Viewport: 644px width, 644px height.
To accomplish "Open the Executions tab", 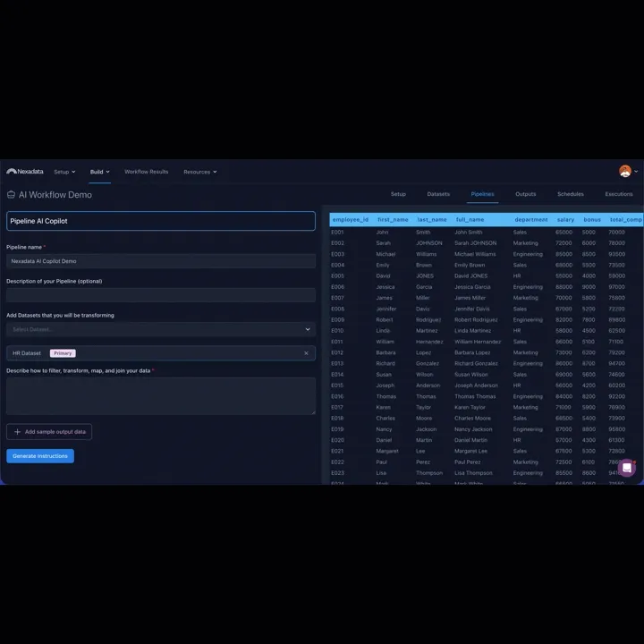I will (x=619, y=194).
